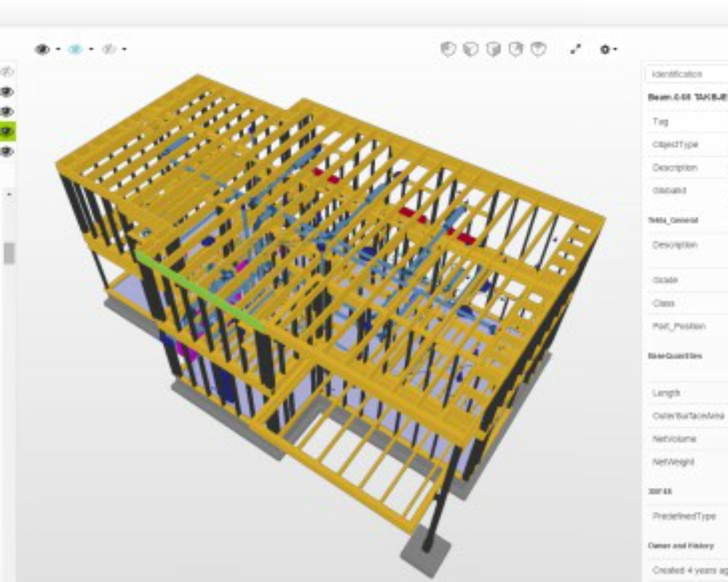This screenshot has width=728, height=582.
Task: Toggle the bottom eye in left sidebar
Action: 7,152
